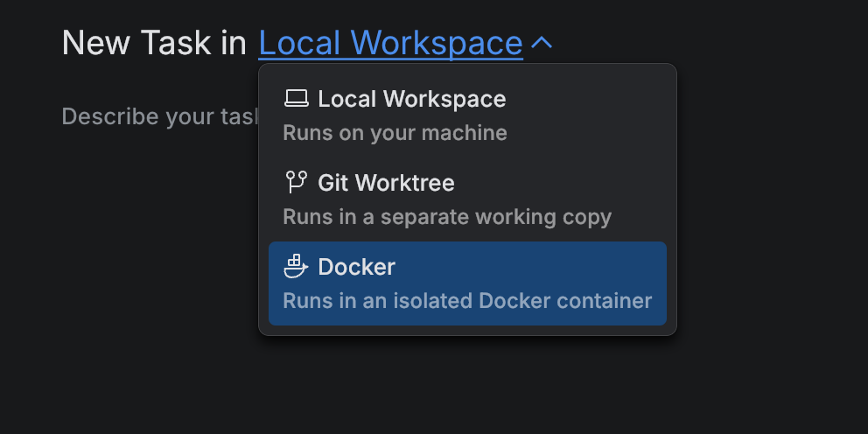The image size is (868, 434).
Task: Collapse the workspace dropdown using the chevron
Action: coord(542,43)
